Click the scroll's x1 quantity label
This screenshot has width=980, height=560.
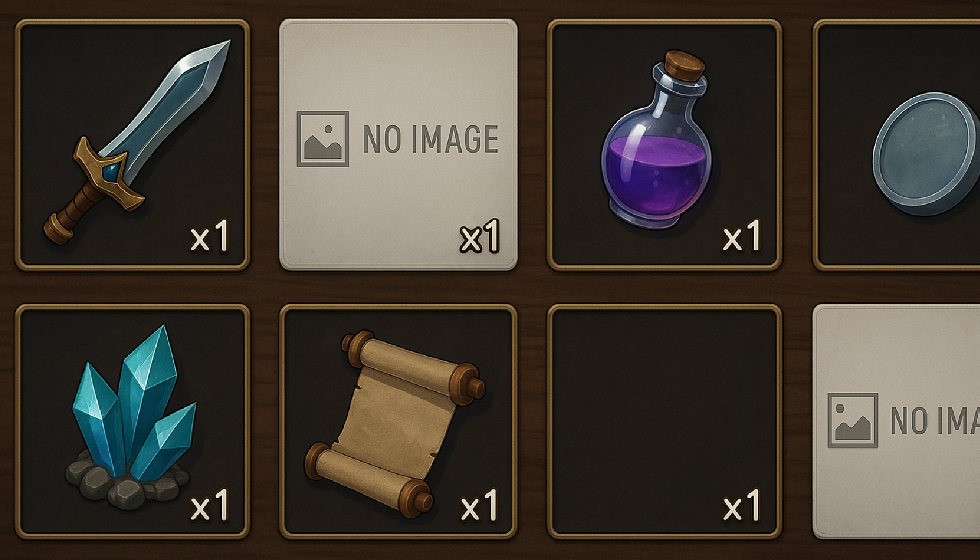click(x=479, y=505)
